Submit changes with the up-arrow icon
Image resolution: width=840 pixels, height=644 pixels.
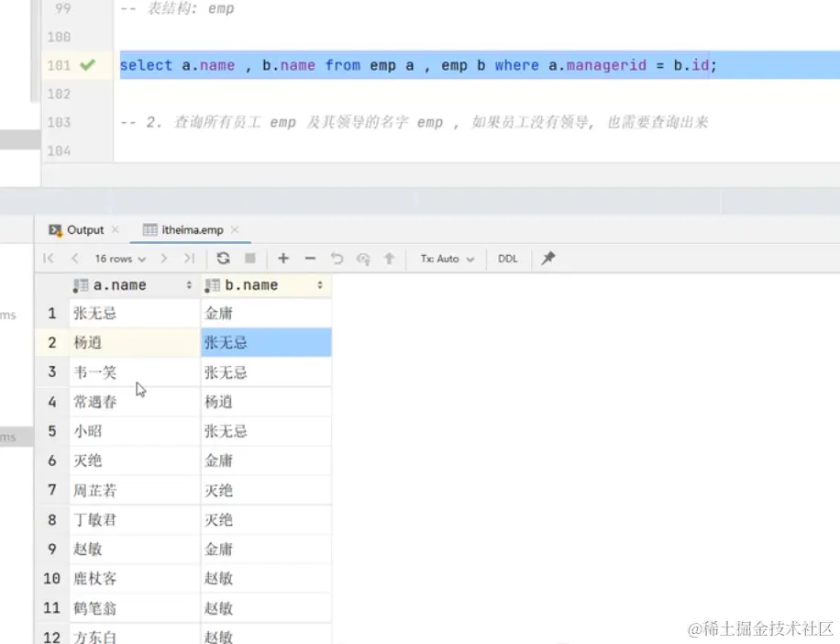pyautogui.click(x=390, y=259)
